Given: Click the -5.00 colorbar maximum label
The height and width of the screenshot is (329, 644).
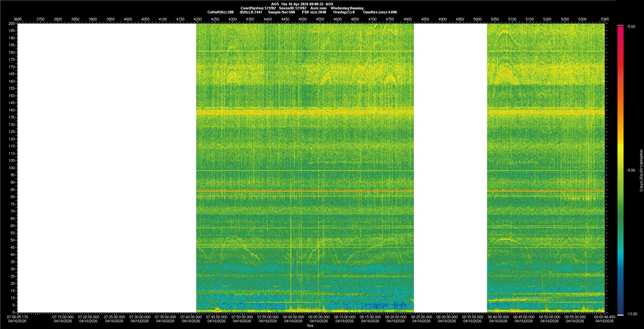Looking at the screenshot, I should [631, 27].
